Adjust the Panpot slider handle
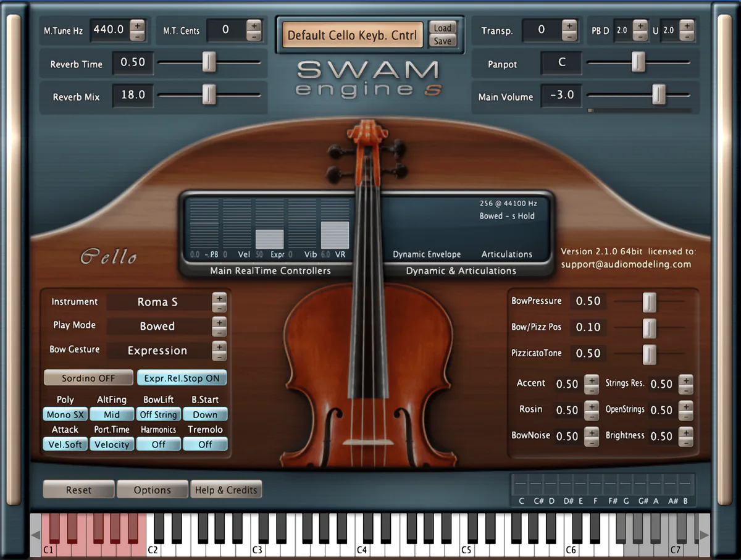Viewport: 741px width, 560px height. [638, 62]
